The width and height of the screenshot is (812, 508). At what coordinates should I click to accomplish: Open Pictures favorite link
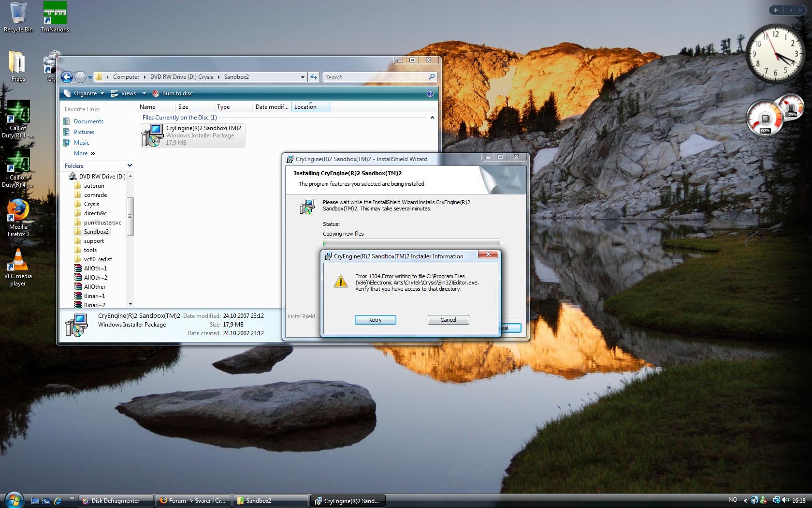coord(84,132)
